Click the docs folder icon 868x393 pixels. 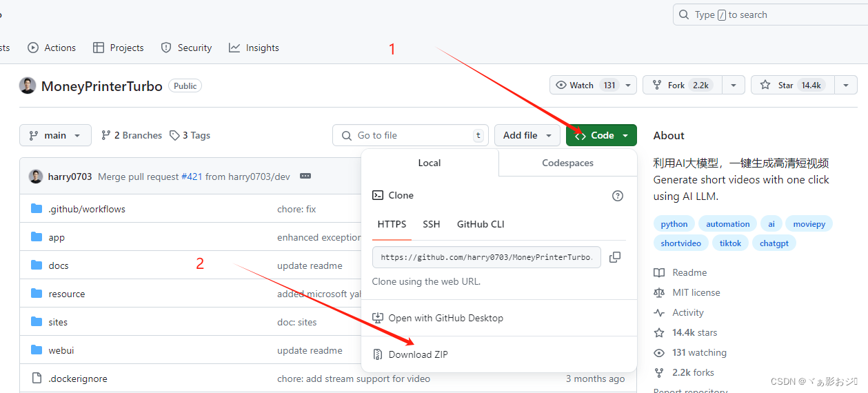pyautogui.click(x=37, y=265)
